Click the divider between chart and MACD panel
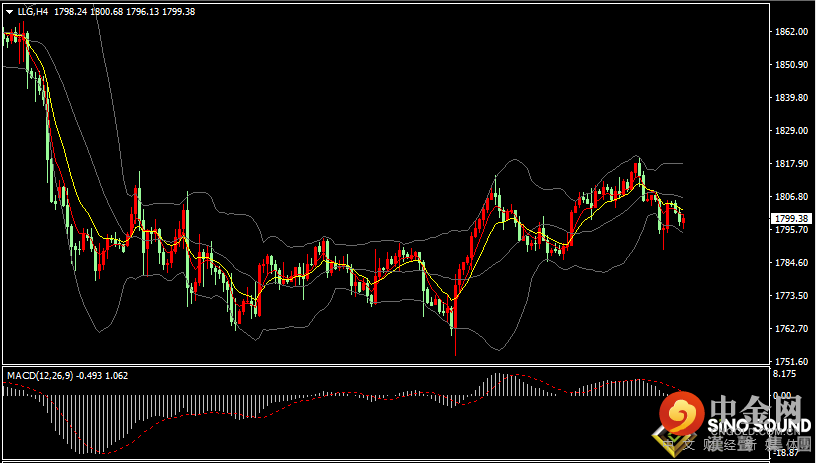816x463 pixels. coord(386,365)
